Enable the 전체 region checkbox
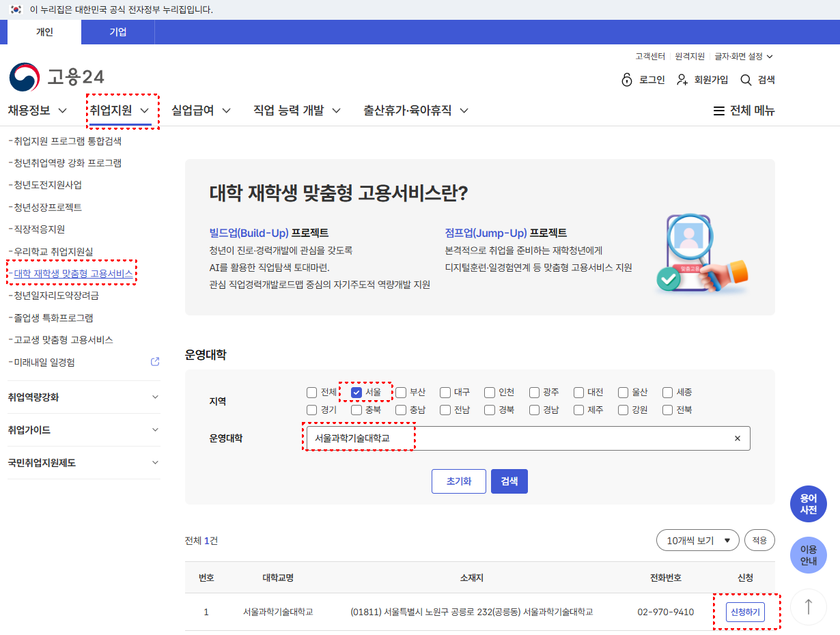Screen dimensions: 840x635 (312, 392)
